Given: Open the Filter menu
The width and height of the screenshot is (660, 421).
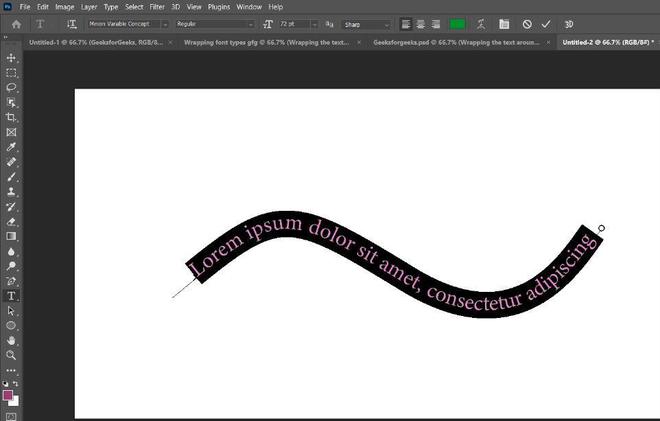Looking at the screenshot, I should point(157,7).
